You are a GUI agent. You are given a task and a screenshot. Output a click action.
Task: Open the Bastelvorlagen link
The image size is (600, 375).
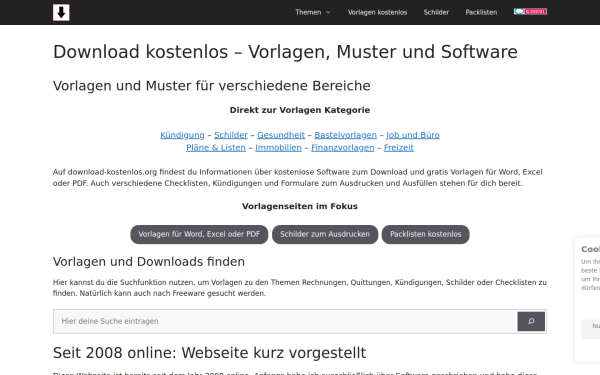coord(346,135)
